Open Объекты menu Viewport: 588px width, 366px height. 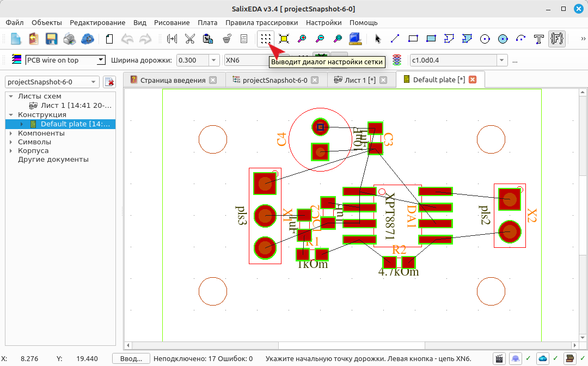(46, 22)
